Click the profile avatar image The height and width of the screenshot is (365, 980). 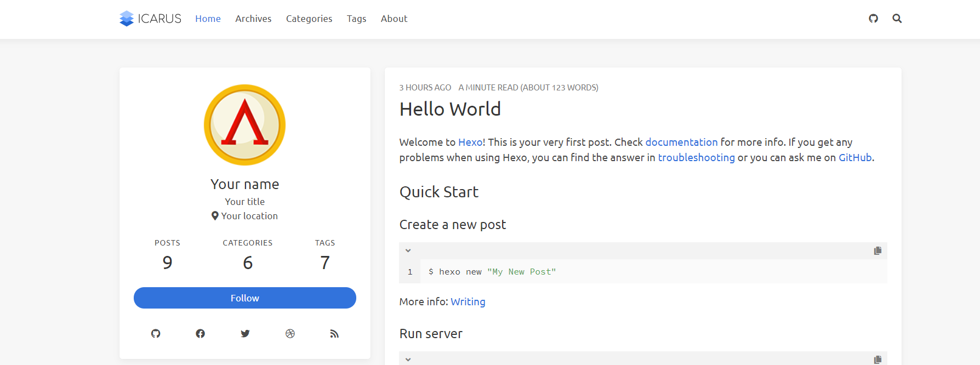(x=244, y=125)
